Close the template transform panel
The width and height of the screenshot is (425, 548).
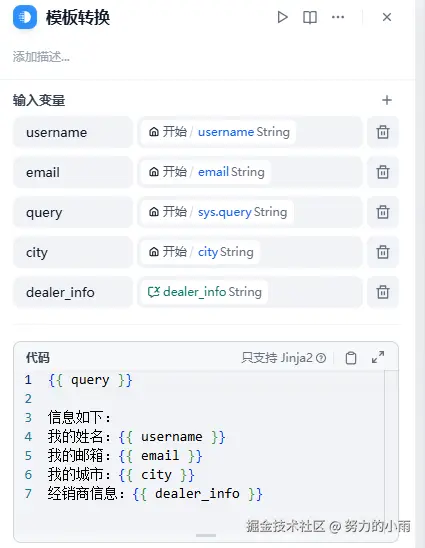(x=387, y=17)
